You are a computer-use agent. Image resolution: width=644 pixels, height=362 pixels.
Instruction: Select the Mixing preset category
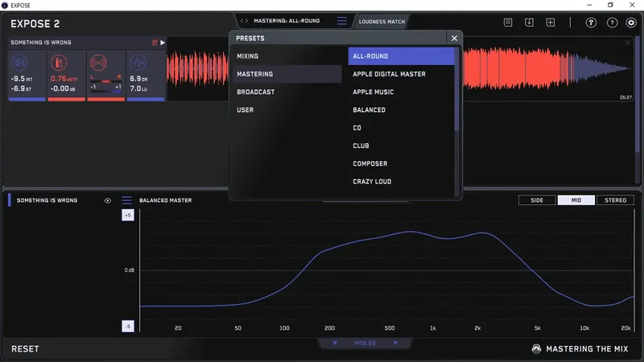tap(287, 56)
